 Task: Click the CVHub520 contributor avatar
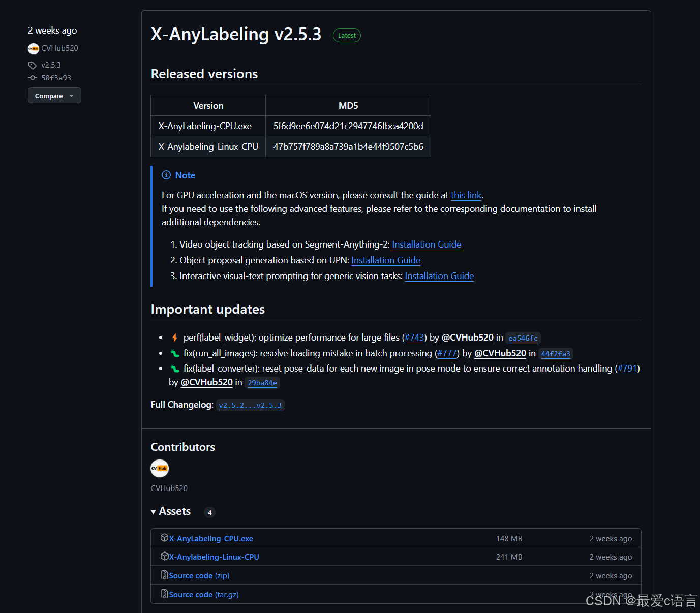[160, 468]
